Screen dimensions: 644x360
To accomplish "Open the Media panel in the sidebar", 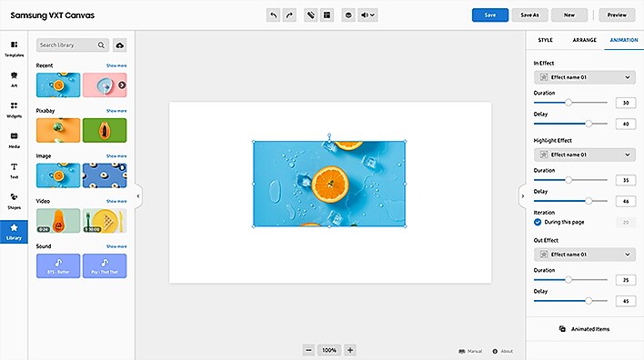I will click(x=14, y=140).
